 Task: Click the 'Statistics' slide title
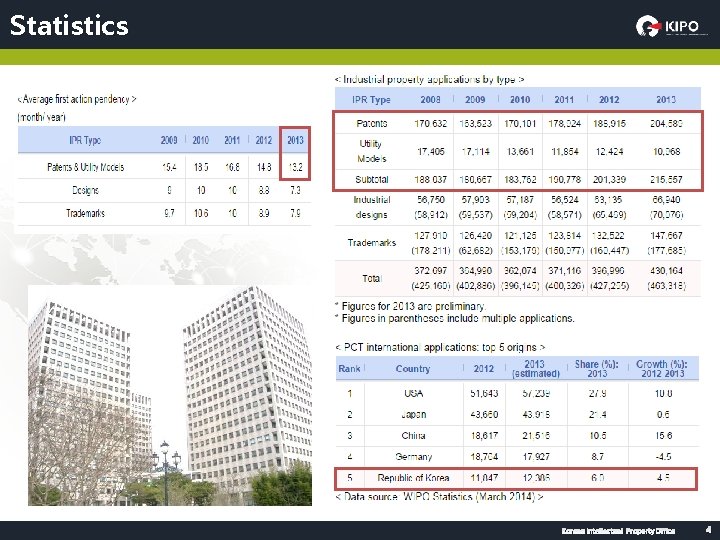pos(69,26)
